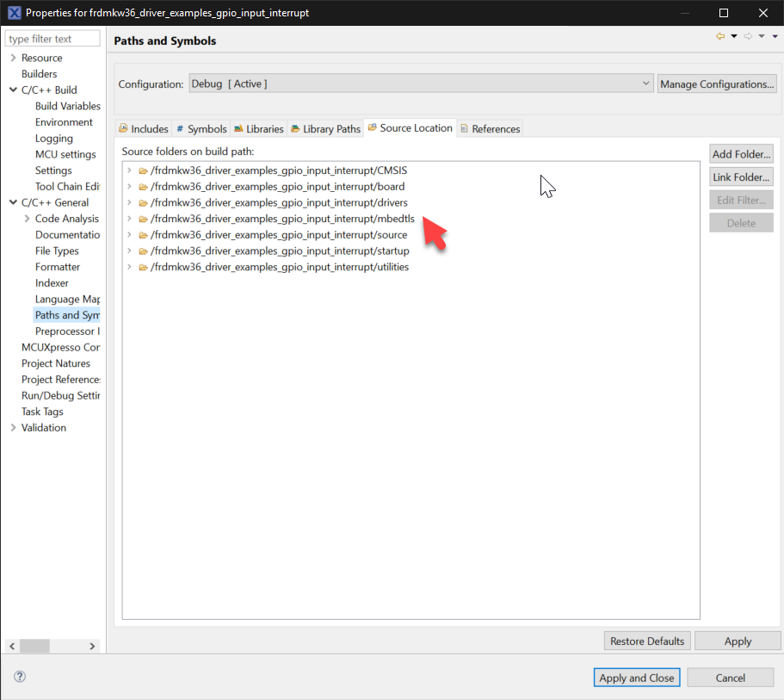Switch to the Libraries tab

(258, 128)
